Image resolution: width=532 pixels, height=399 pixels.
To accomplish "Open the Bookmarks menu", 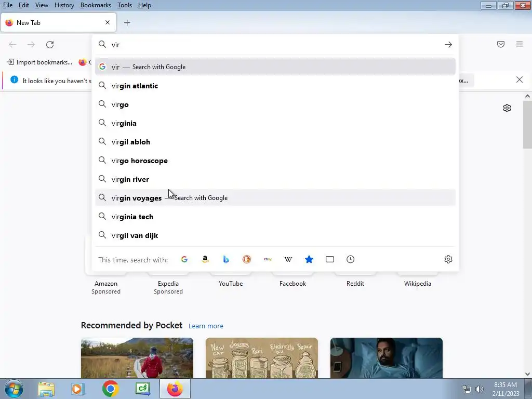I will 96,5.
